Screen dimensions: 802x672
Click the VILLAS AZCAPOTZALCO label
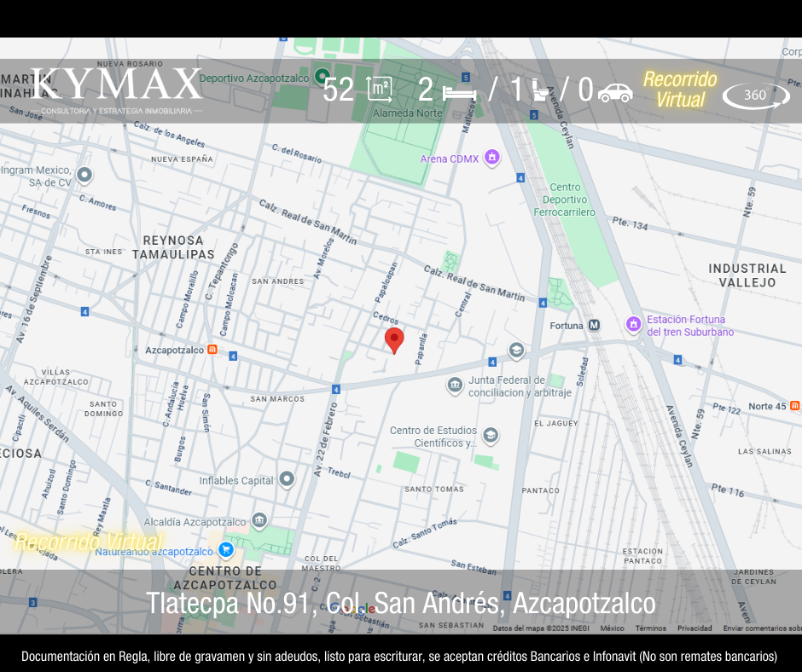[56, 377]
